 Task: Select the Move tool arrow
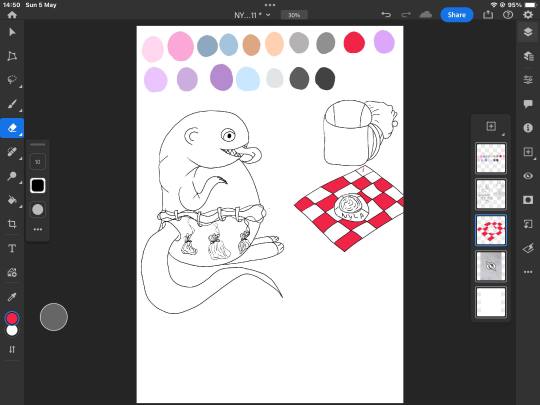(12, 32)
